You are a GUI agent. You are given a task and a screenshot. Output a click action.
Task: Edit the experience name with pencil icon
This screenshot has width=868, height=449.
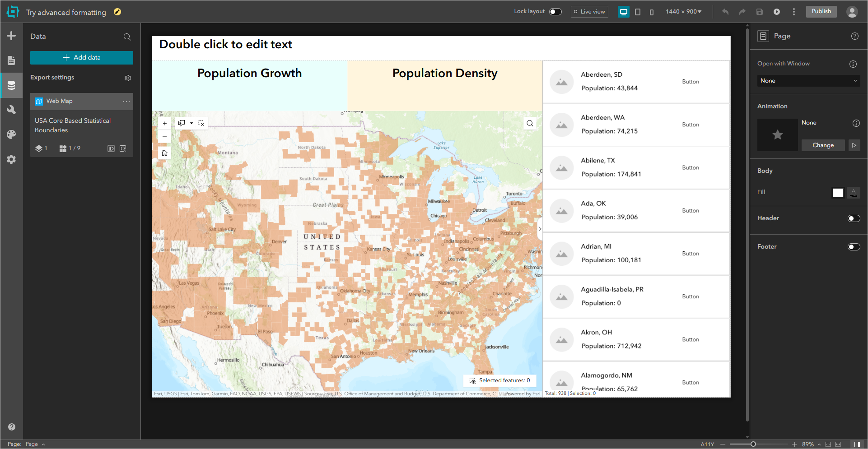(117, 12)
